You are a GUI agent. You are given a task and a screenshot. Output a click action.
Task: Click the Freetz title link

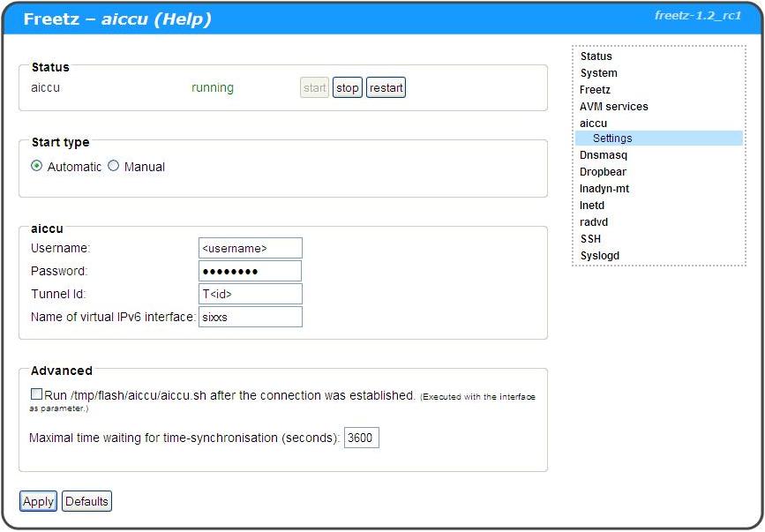pyautogui.click(x=51, y=19)
